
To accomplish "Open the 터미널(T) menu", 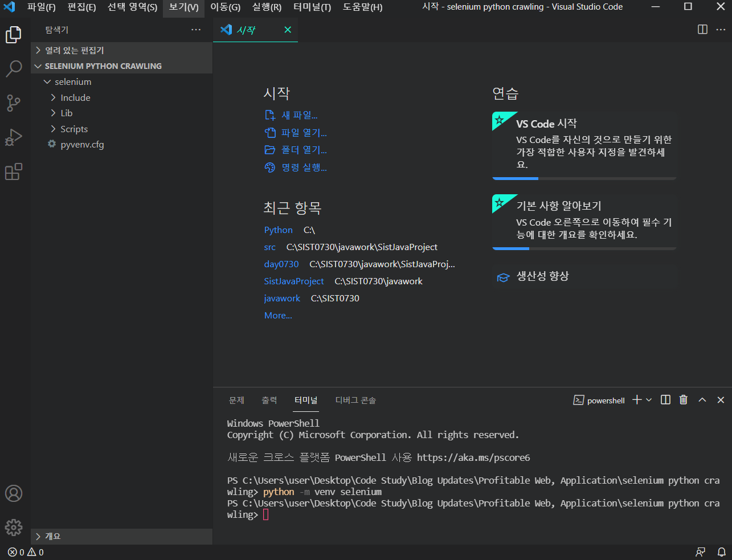I will pos(312,7).
